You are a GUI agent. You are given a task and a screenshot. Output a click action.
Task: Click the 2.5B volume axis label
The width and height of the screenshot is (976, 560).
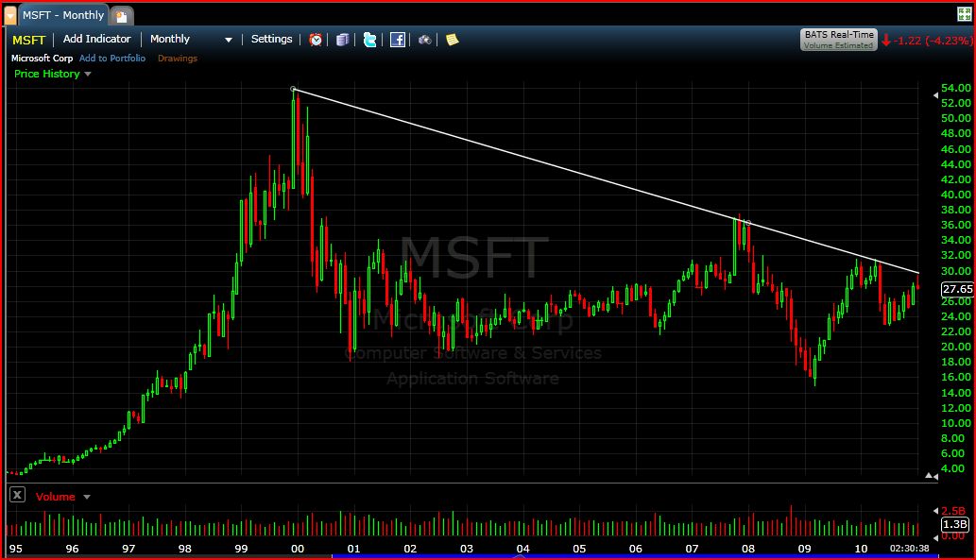[x=953, y=511]
